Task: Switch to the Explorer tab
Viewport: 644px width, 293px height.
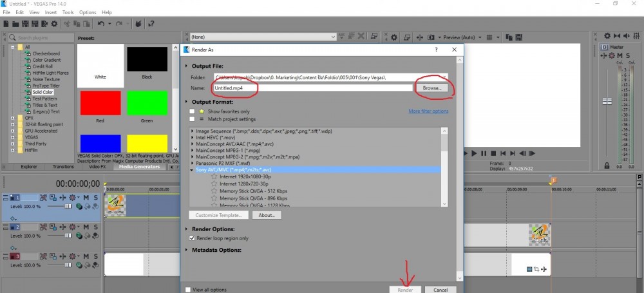Action: pyautogui.click(x=29, y=166)
